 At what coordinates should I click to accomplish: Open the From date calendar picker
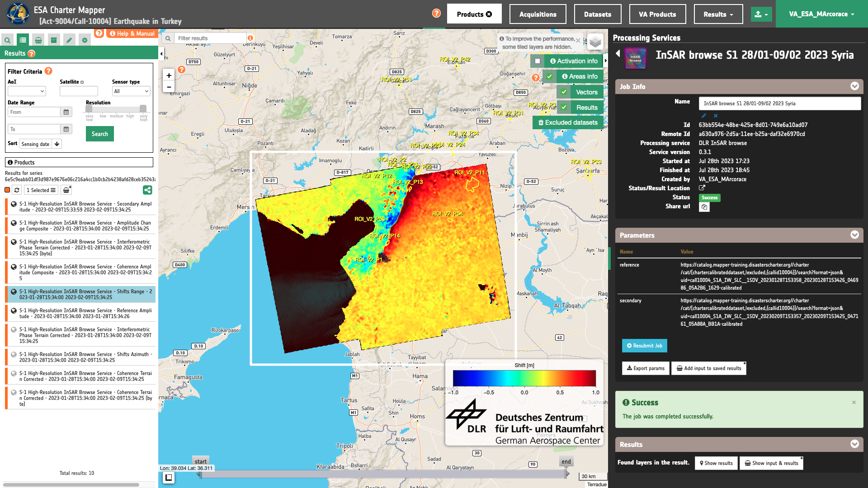click(x=66, y=112)
